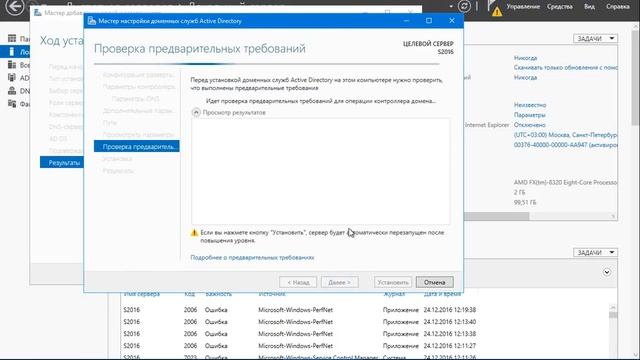Sort events by 'Журнал' column header

coord(394,294)
